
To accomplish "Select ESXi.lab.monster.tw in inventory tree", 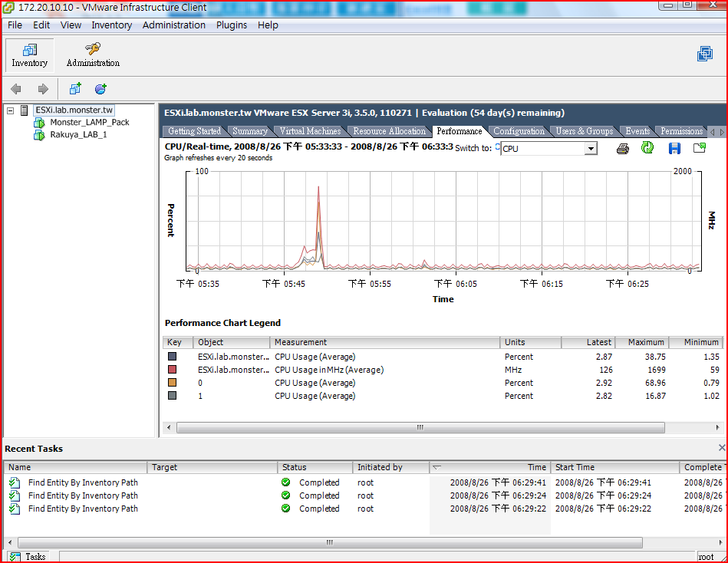I will [x=74, y=110].
